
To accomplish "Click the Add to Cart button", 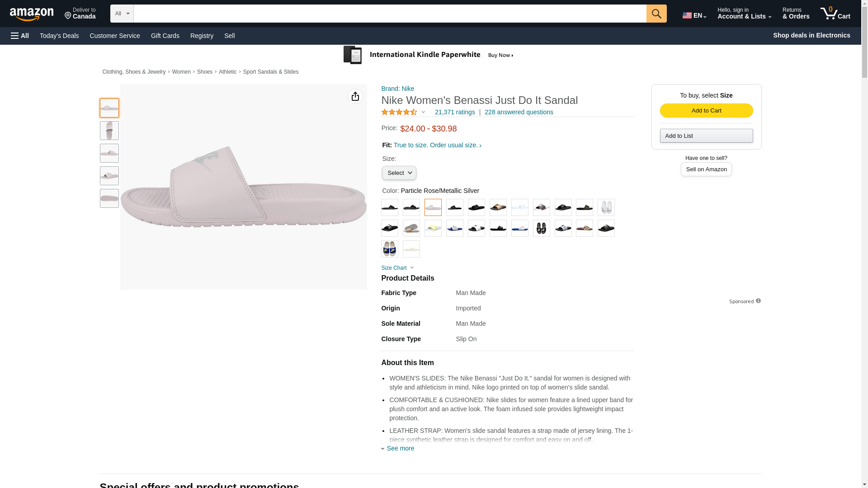I will (706, 111).
